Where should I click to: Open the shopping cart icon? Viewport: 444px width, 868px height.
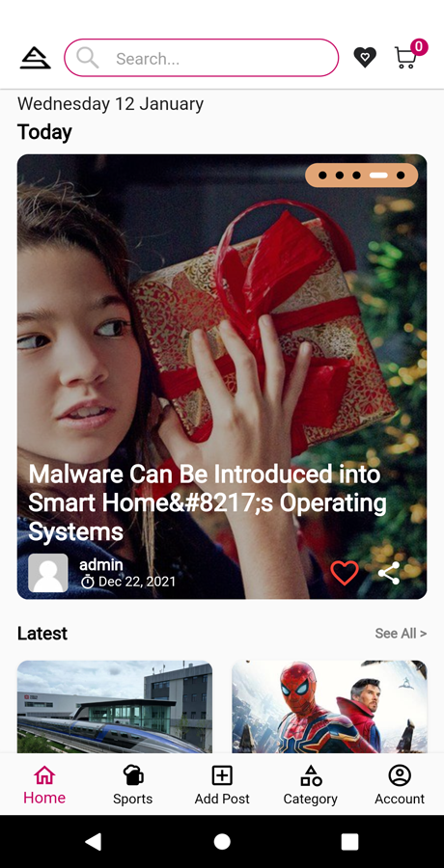(x=405, y=58)
